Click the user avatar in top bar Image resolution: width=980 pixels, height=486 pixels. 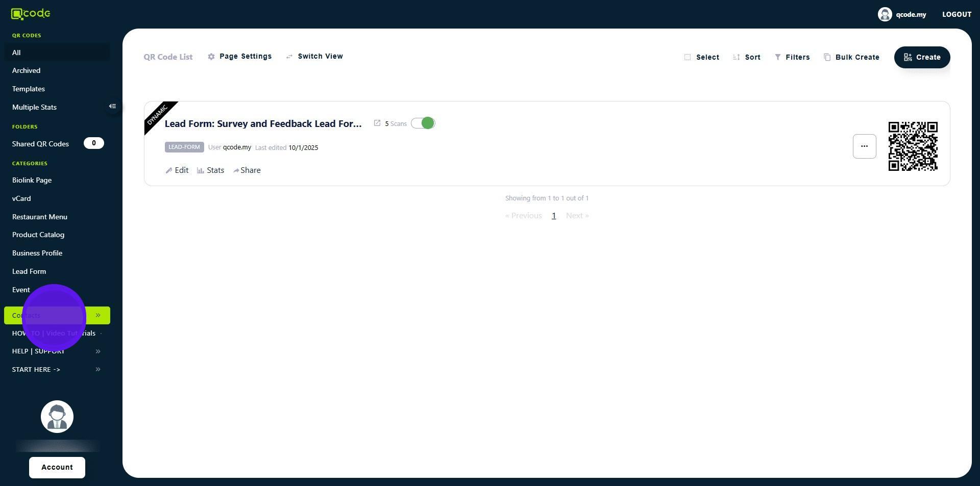(x=885, y=14)
